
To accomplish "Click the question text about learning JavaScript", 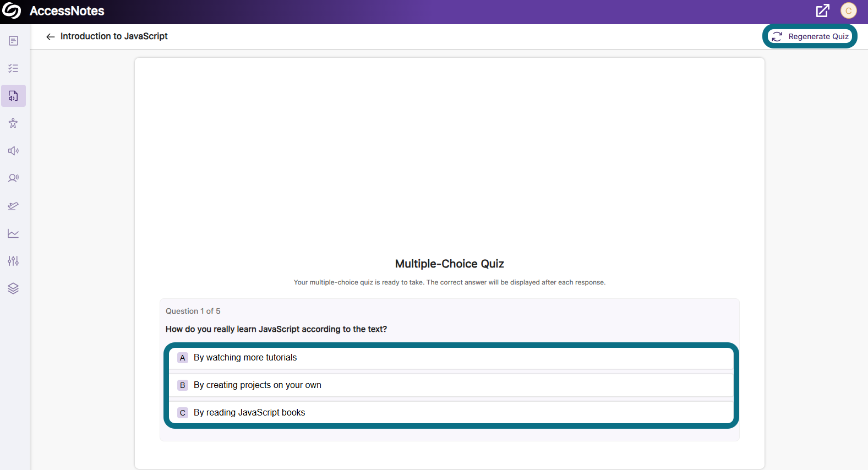I will 276,329.
